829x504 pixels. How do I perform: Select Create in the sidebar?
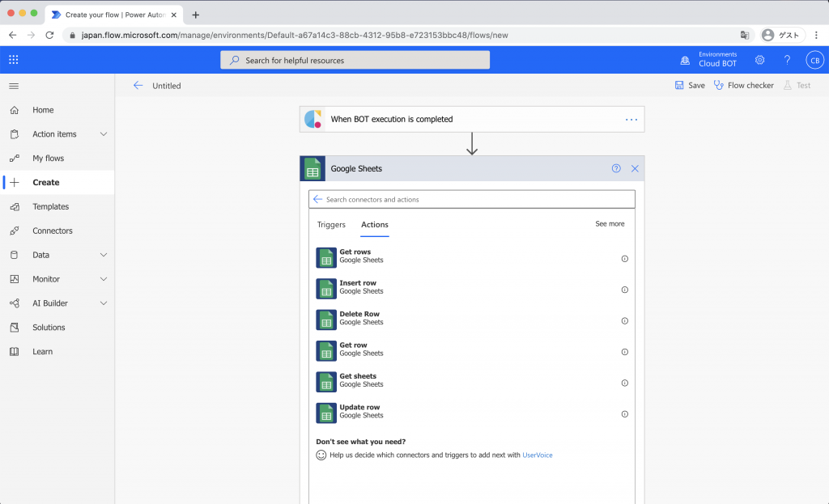click(x=57, y=182)
